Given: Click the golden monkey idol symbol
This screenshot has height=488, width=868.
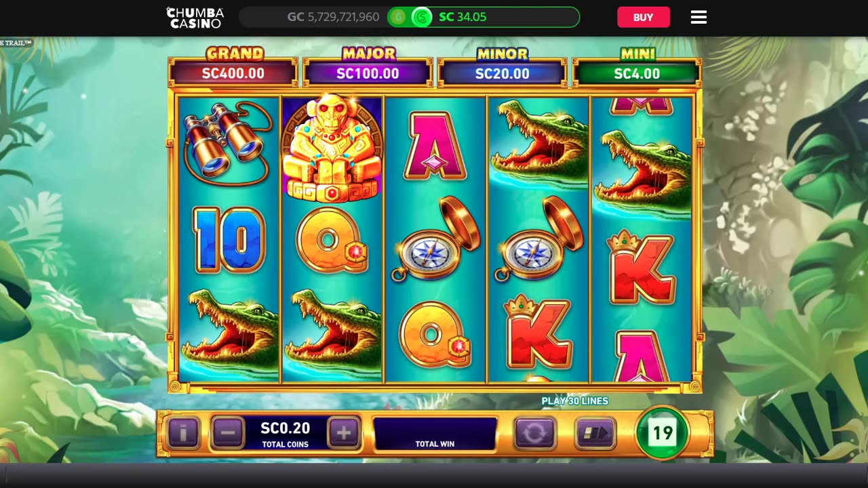Looking at the screenshot, I should click(332, 149).
